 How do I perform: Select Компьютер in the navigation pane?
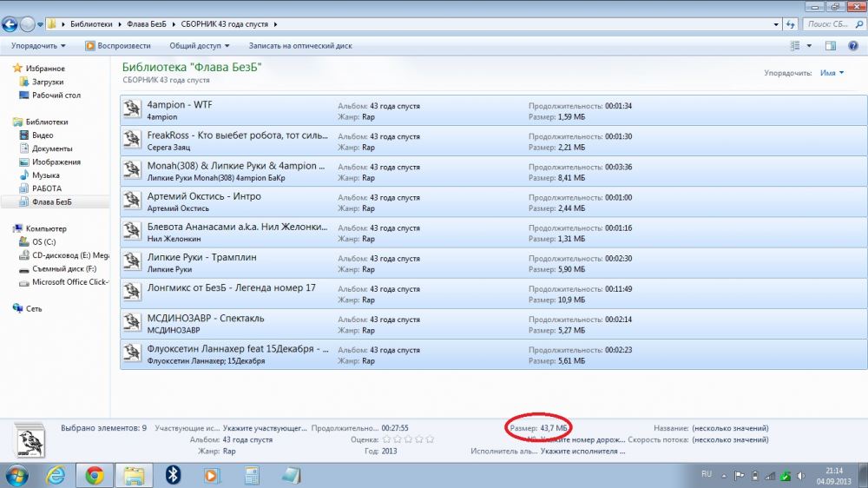point(40,228)
